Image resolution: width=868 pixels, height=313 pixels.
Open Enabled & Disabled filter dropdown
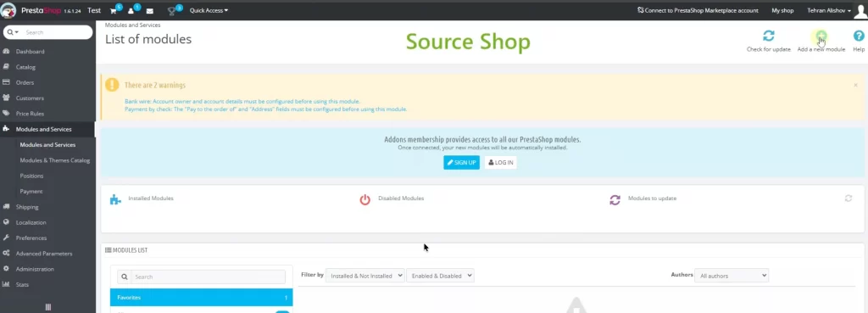click(x=440, y=276)
